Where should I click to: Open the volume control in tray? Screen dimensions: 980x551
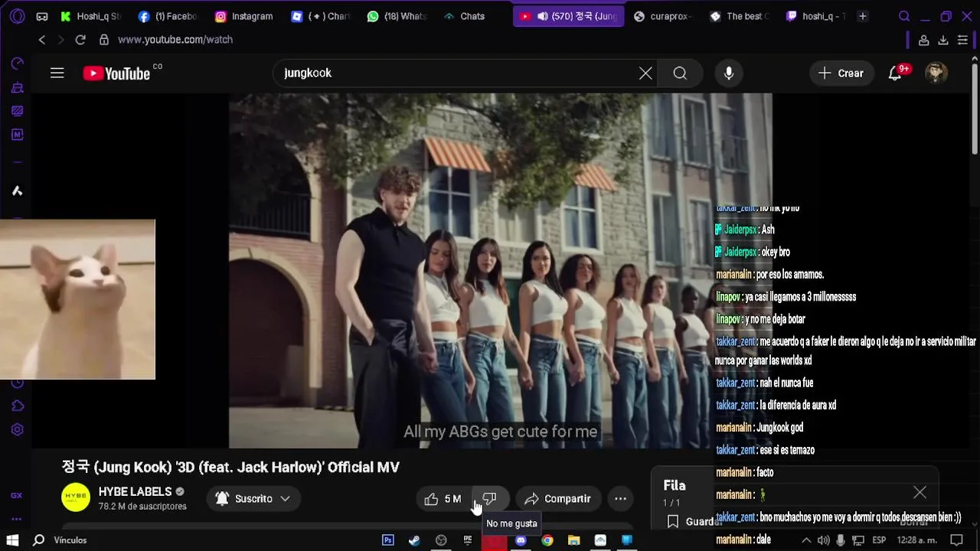click(823, 540)
